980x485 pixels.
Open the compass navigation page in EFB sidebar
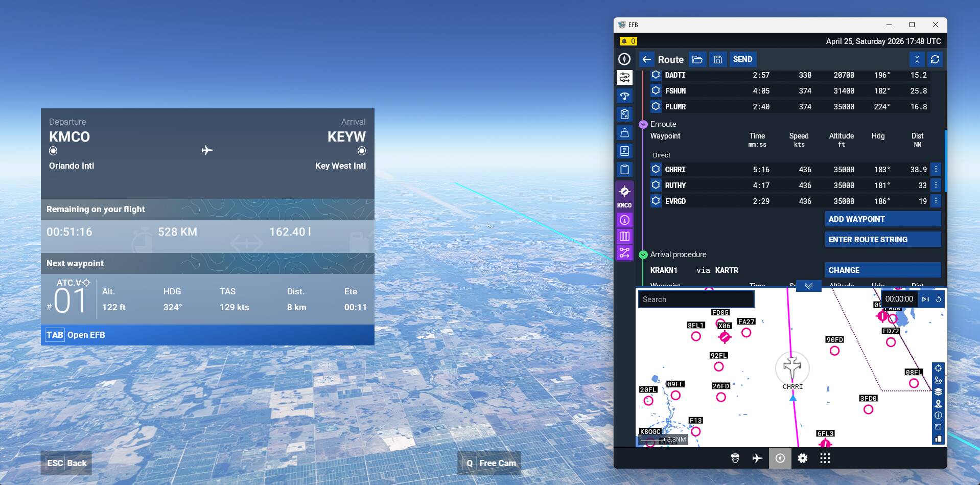pyautogui.click(x=624, y=59)
